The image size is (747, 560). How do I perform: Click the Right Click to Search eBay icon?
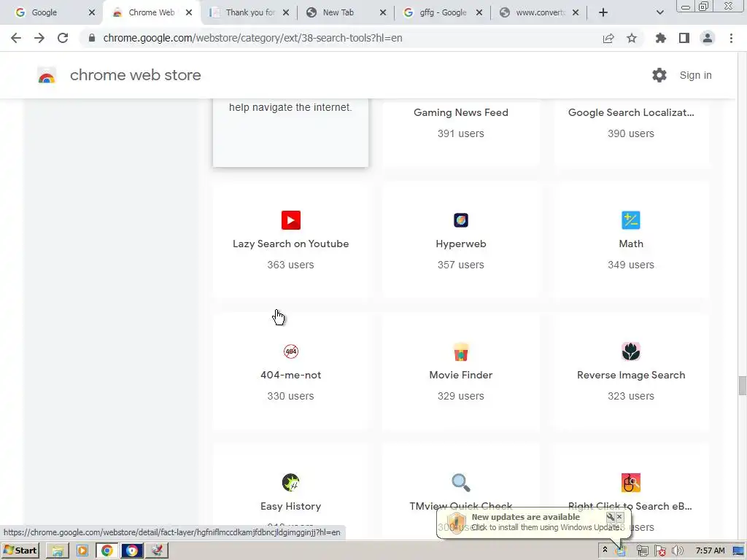631,483
